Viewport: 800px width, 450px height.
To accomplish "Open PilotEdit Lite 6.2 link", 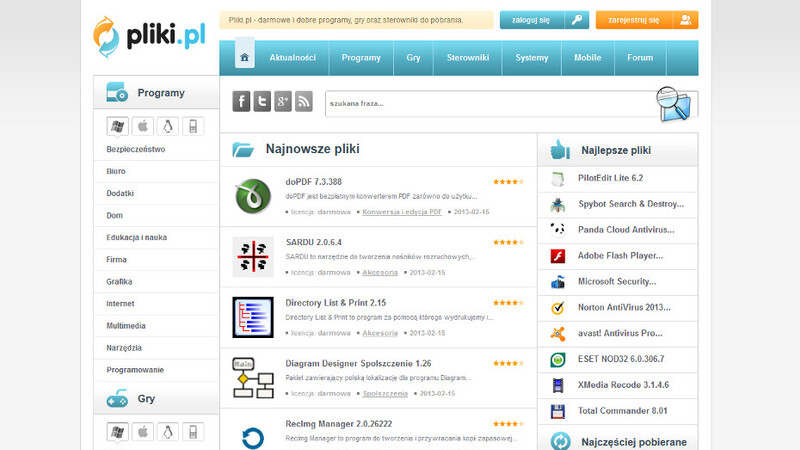I will pyautogui.click(x=610, y=178).
